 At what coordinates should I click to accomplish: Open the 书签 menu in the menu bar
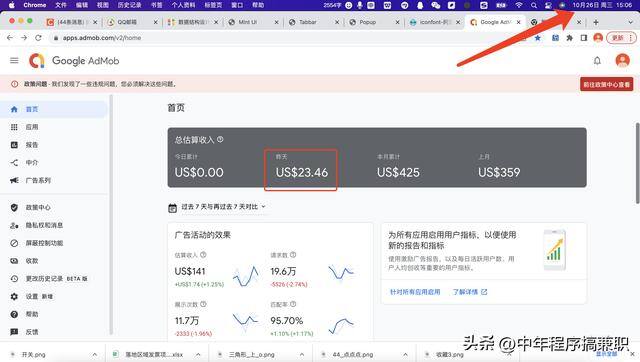coord(156,5)
